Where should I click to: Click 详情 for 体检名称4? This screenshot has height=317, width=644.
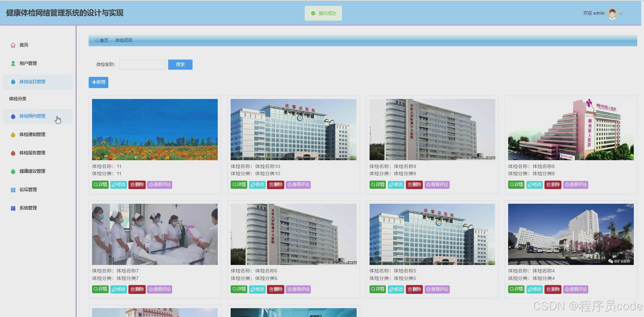coord(516,289)
